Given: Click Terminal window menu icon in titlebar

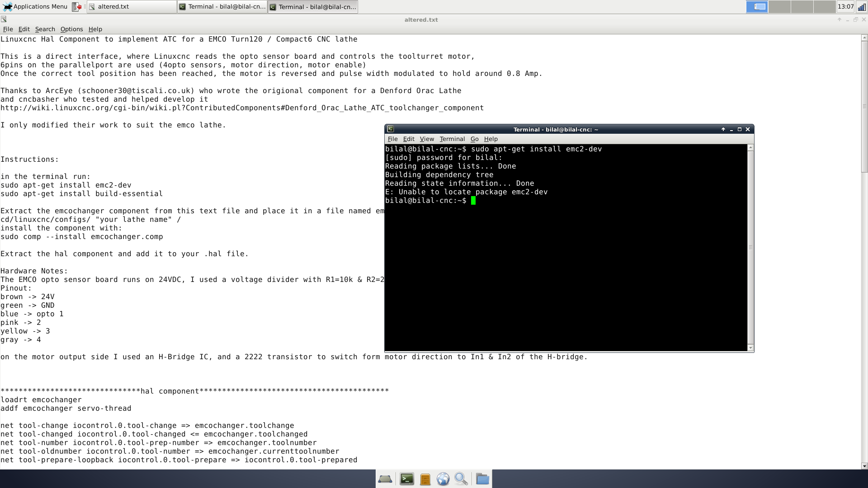Looking at the screenshot, I should click(391, 129).
